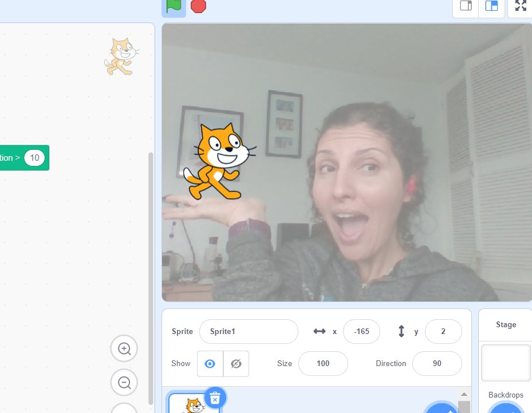Zoom in on the code workspace

pos(124,348)
